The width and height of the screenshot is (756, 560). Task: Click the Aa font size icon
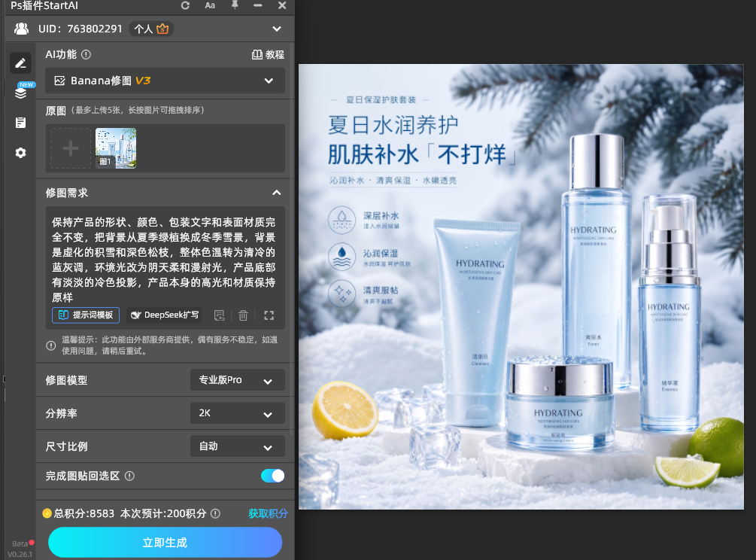click(210, 5)
